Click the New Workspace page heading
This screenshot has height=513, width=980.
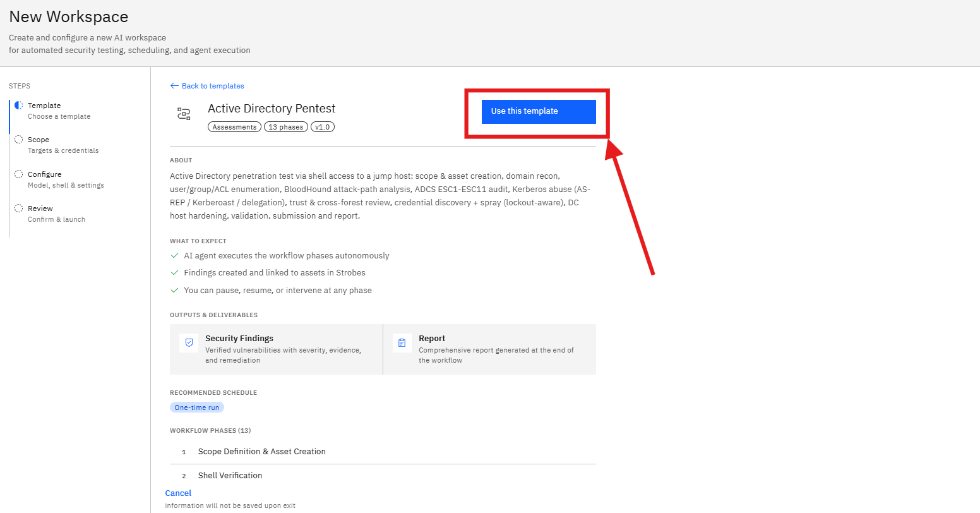69,17
